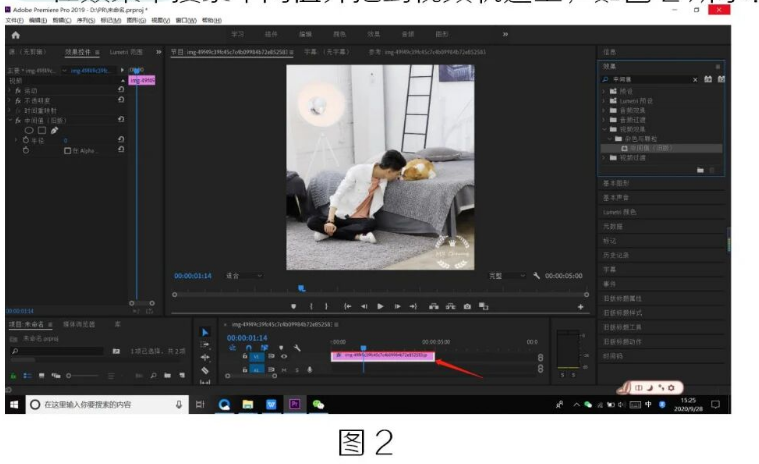Open the playback resolution dropdown 完整
The height and width of the screenshot is (464, 759).
coord(507,276)
